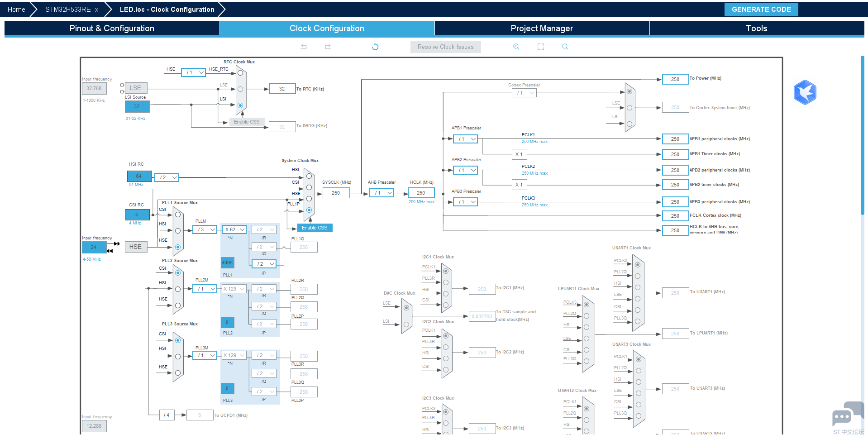Open the Project Manager tab
868x439 pixels.
(x=542, y=28)
